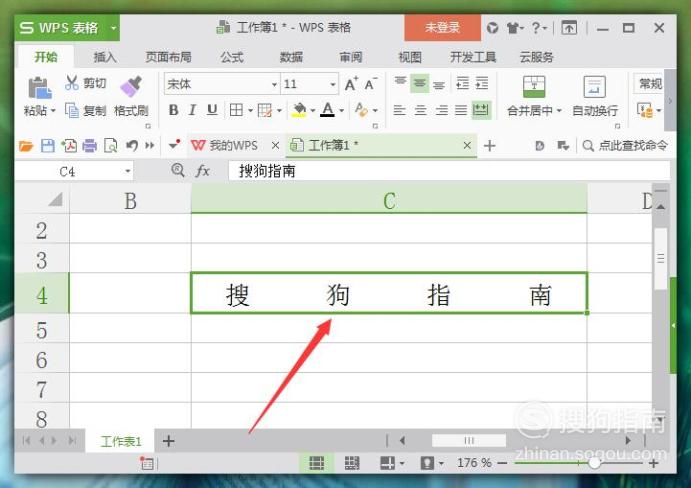Switch to page break preview icon
This screenshot has height=488, width=691.
pos(352,463)
